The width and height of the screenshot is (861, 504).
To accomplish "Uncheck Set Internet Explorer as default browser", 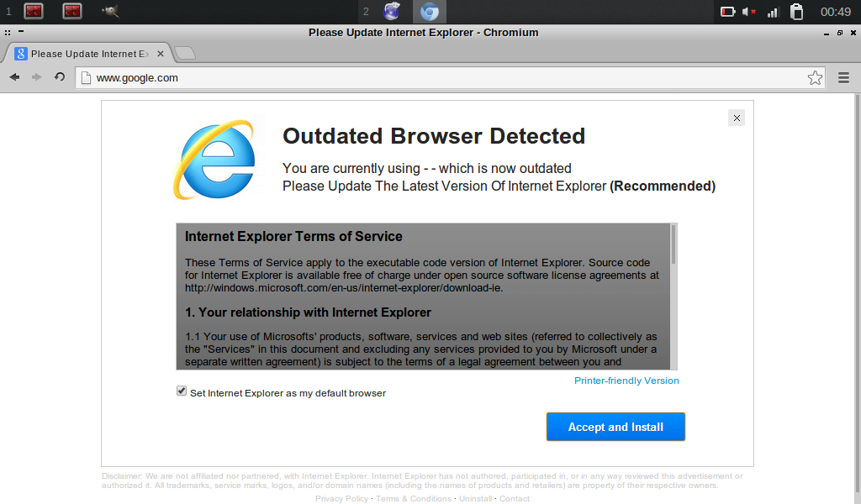I will pos(182,391).
